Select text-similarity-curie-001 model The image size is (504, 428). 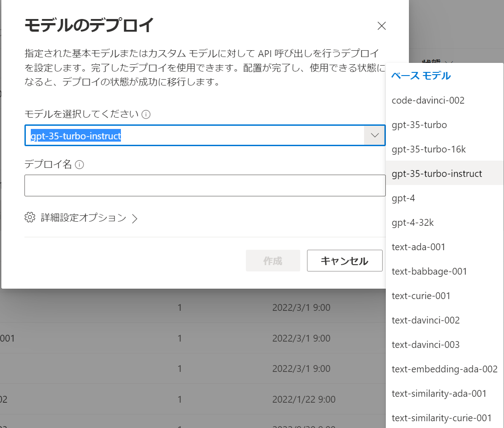[445, 418]
